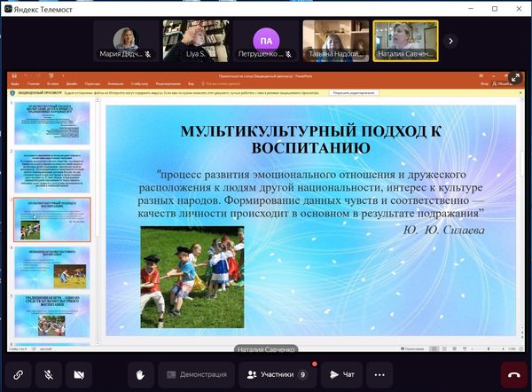Show next participants with the right arrow

[450, 40]
